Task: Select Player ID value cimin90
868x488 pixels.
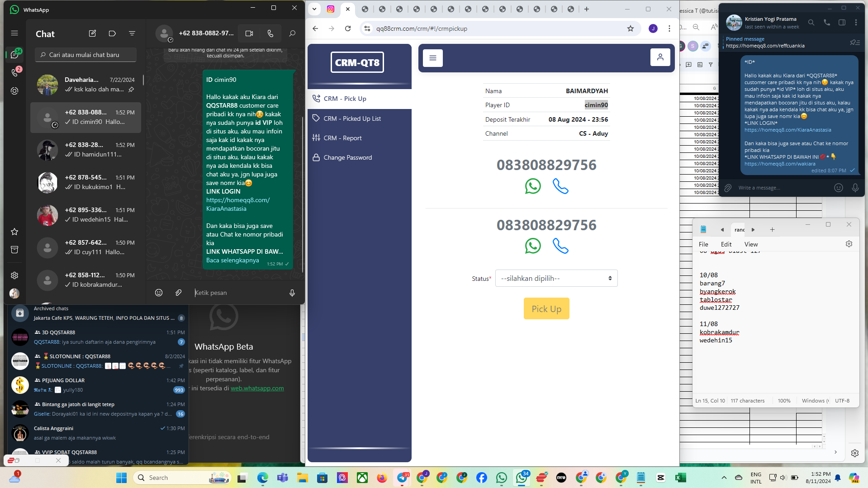Action: [596, 105]
